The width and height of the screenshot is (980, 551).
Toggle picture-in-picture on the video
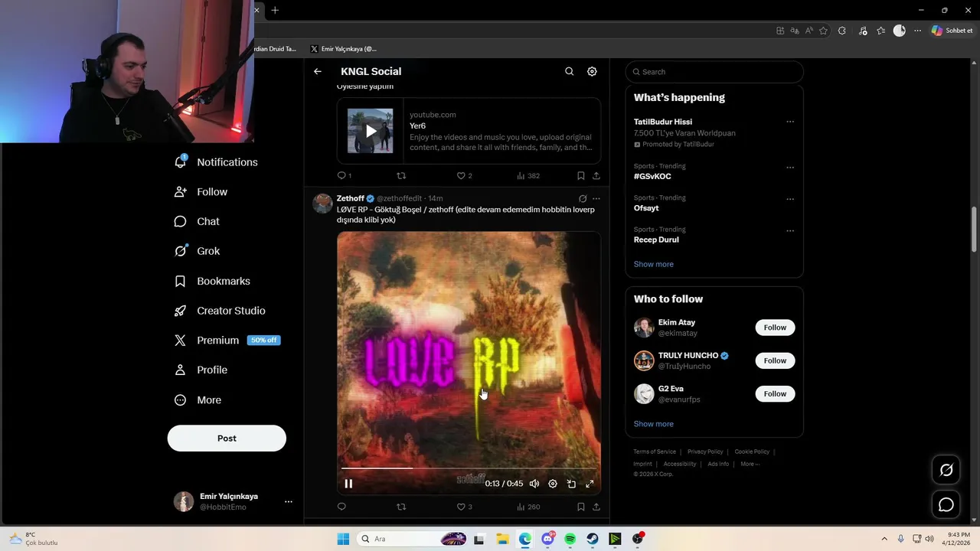[571, 484]
